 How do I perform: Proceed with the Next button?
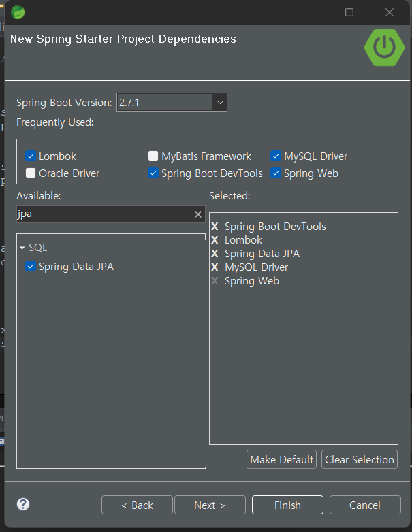[210, 505]
